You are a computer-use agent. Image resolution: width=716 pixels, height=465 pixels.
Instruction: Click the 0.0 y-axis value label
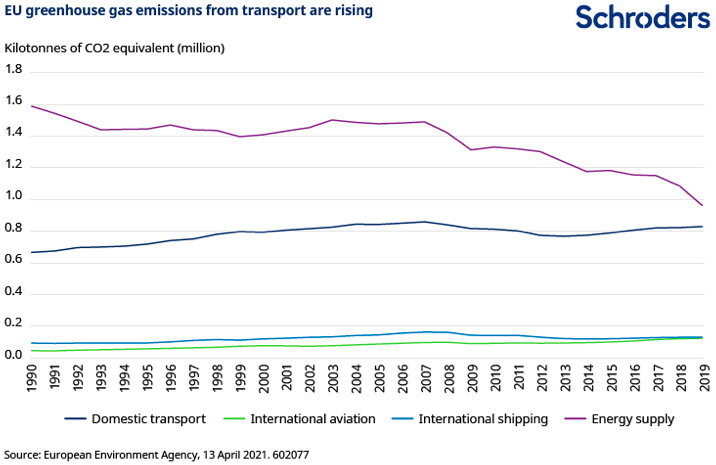click(13, 354)
